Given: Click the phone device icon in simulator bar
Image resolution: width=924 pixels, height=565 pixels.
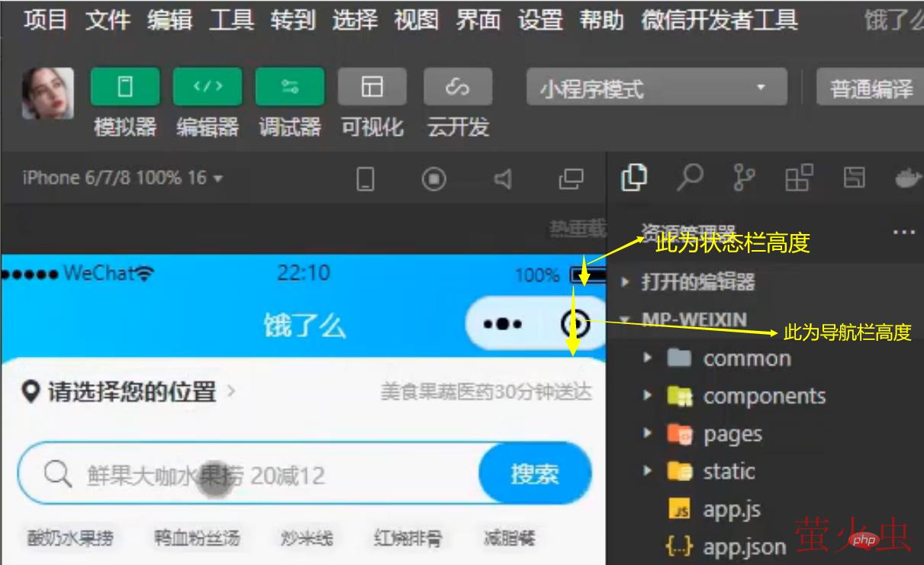Looking at the screenshot, I should [366, 179].
